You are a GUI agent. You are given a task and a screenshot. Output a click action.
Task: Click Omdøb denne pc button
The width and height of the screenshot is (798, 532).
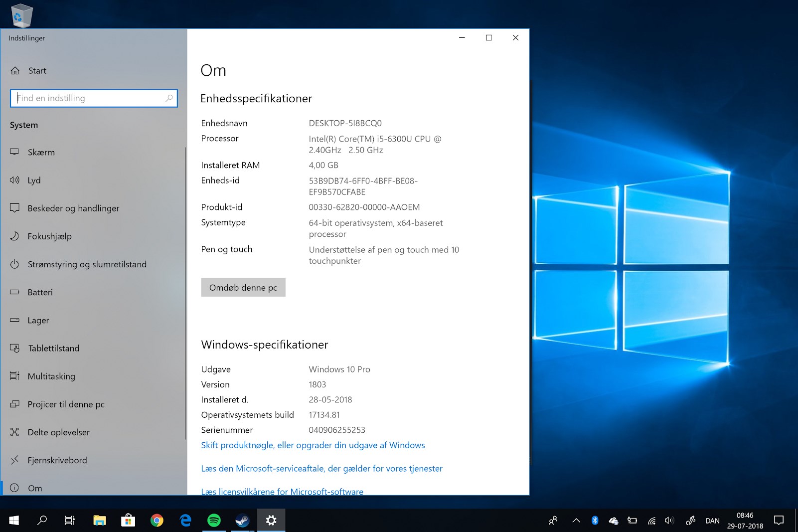click(243, 287)
